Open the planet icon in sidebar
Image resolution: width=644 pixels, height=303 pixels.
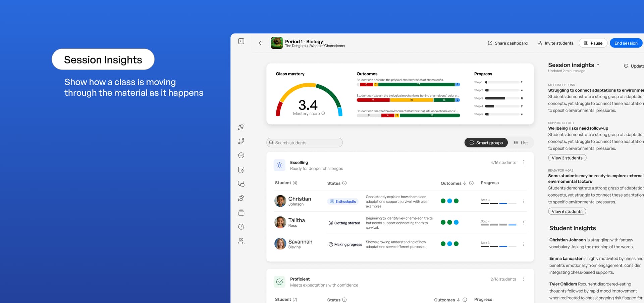pyautogui.click(x=241, y=141)
